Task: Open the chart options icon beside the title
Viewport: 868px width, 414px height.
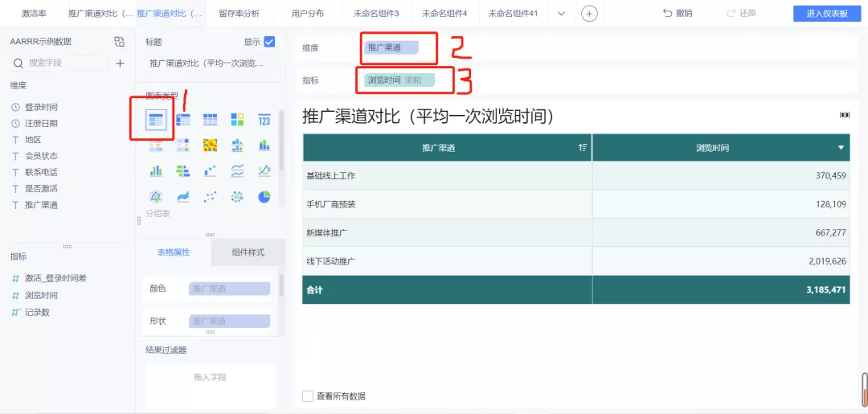Action: tap(845, 115)
